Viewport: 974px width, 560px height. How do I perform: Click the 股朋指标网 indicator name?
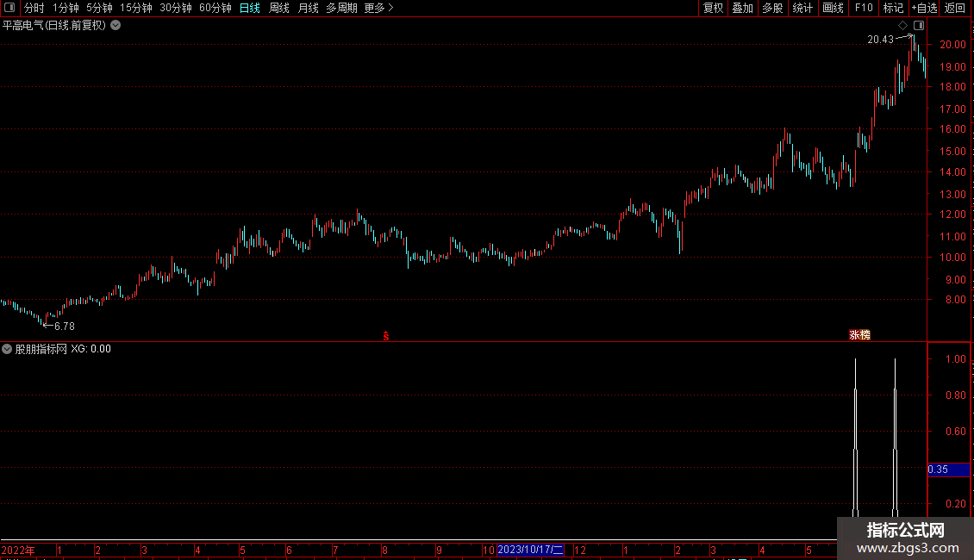[x=41, y=349]
